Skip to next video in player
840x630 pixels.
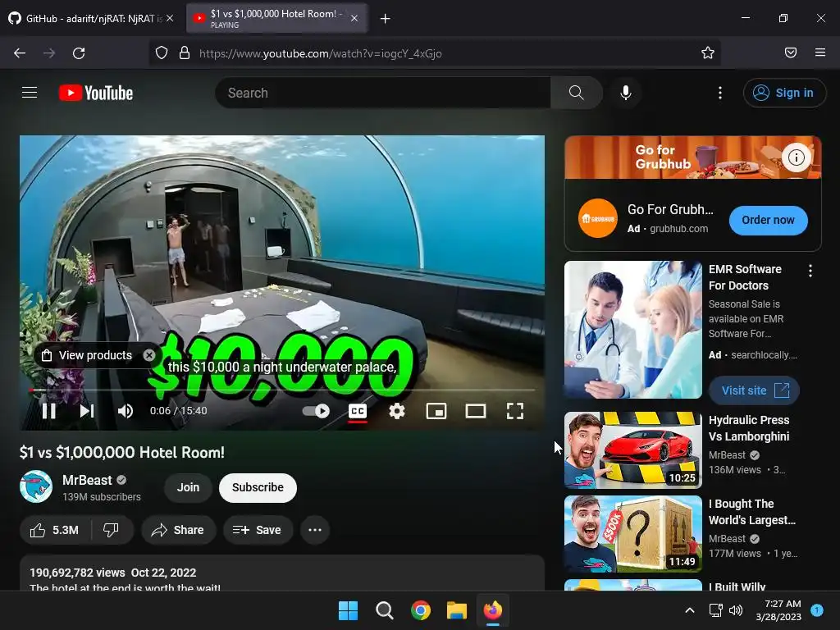[x=87, y=411]
